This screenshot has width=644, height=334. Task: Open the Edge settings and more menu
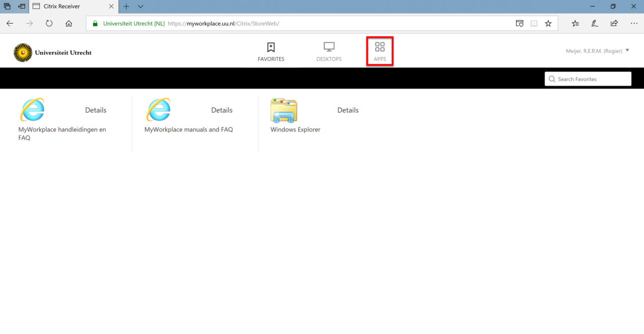tap(633, 23)
